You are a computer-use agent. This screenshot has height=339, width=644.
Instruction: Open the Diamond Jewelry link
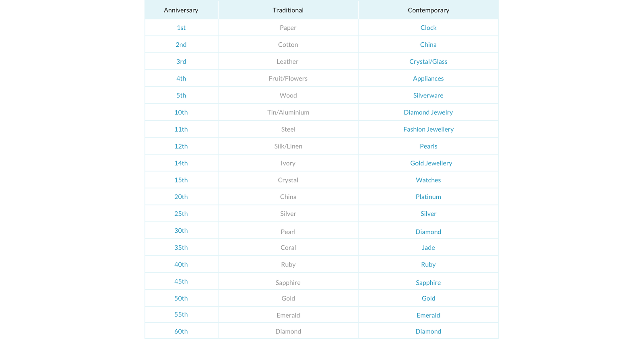pos(428,112)
